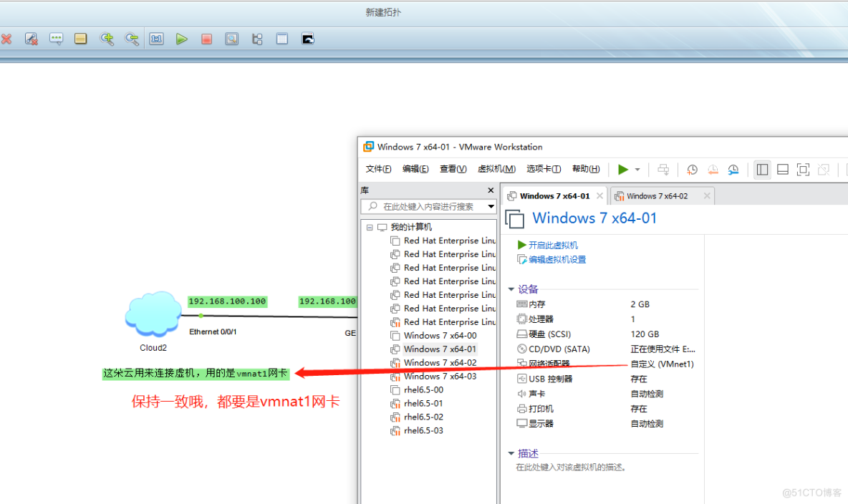Reset zoom with the 1:1 icon

point(157,39)
